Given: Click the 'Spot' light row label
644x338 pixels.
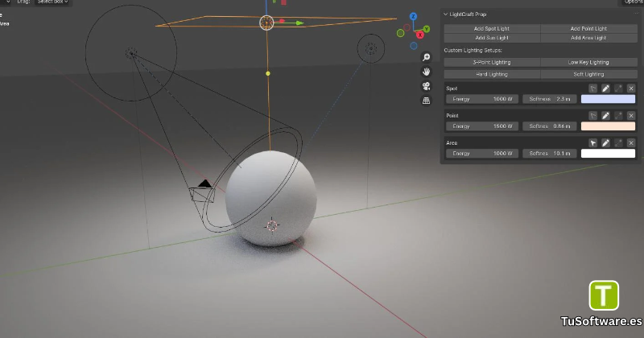Looking at the screenshot, I should point(452,89).
